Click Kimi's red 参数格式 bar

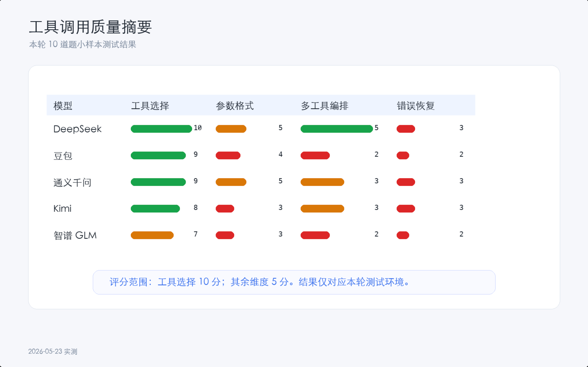click(225, 209)
